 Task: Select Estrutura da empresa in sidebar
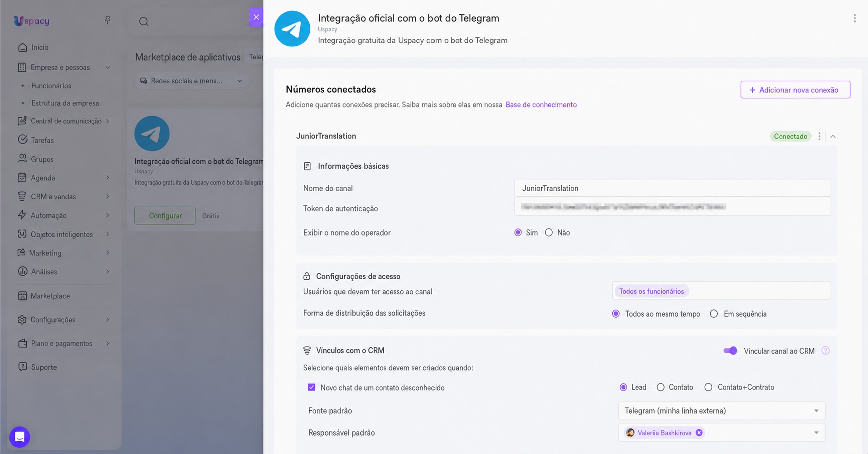(65, 103)
